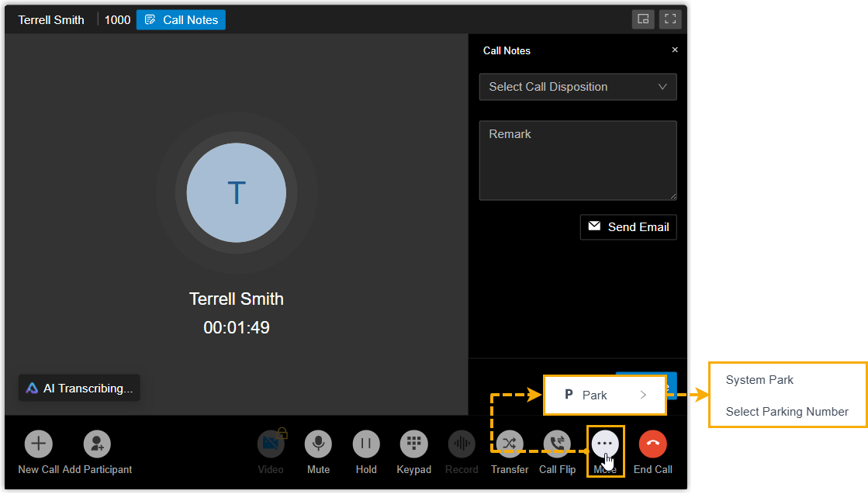Click the Send Email button
Image resolution: width=868 pixels, height=494 pixels.
click(x=628, y=227)
